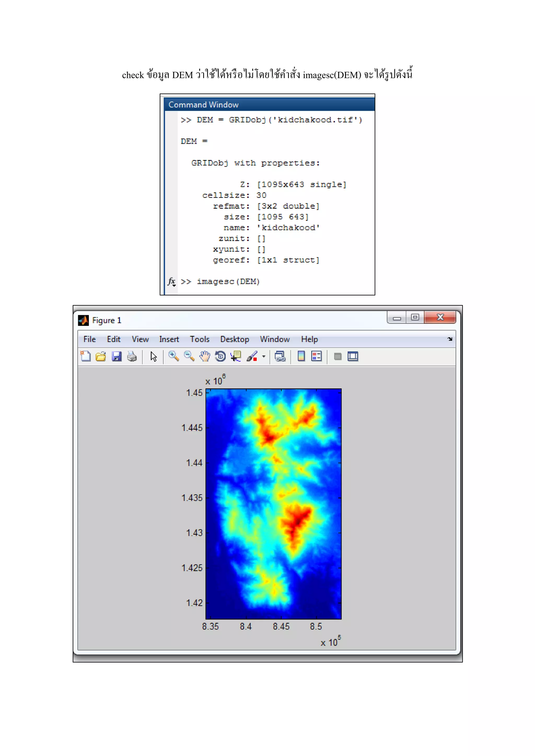Print the figure via printer icon
The width and height of the screenshot is (535, 756).
(x=132, y=357)
